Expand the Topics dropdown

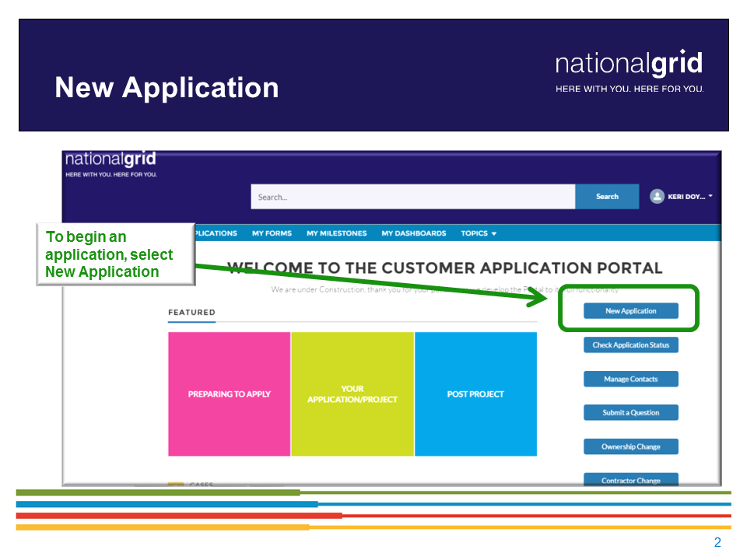(478, 233)
